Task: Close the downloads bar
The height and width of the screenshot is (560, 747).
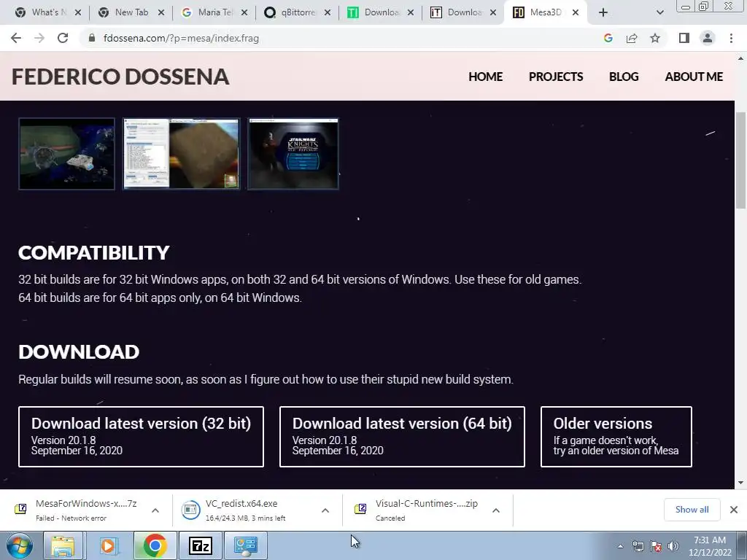Action: point(734,510)
